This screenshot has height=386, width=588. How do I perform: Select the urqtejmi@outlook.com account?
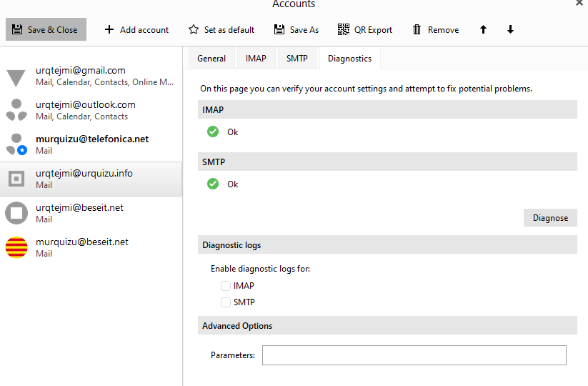tap(91, 110)
